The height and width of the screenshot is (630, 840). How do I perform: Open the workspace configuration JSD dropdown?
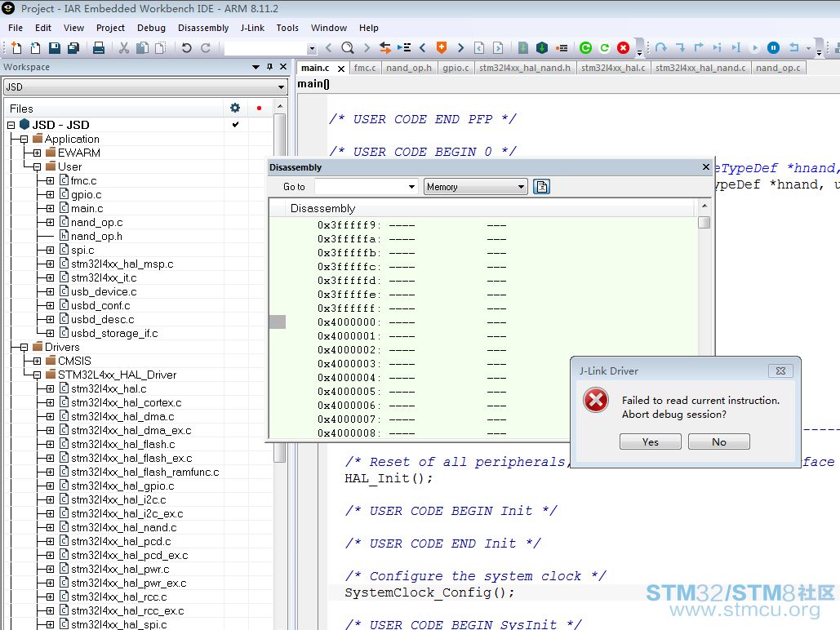tap(281, 87)
